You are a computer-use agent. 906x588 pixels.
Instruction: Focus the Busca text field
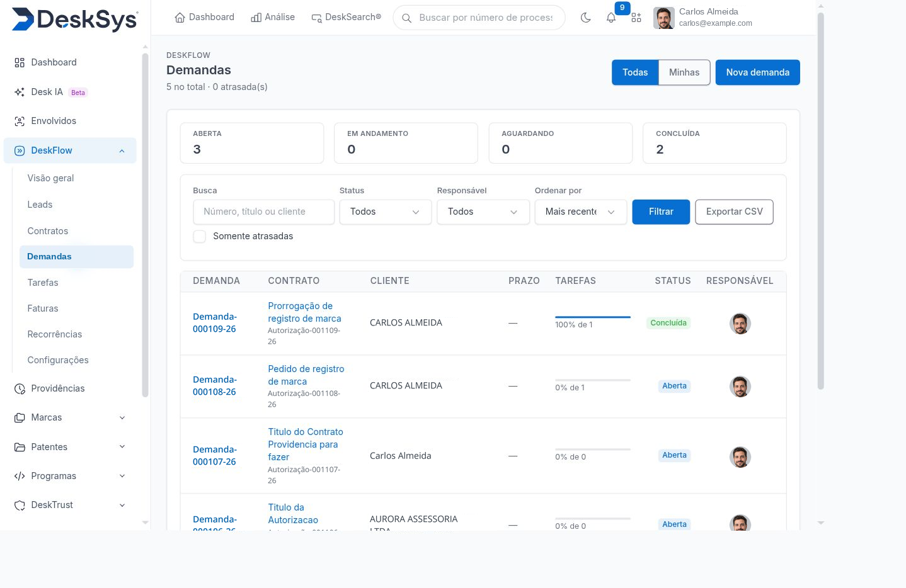[264, 212]
